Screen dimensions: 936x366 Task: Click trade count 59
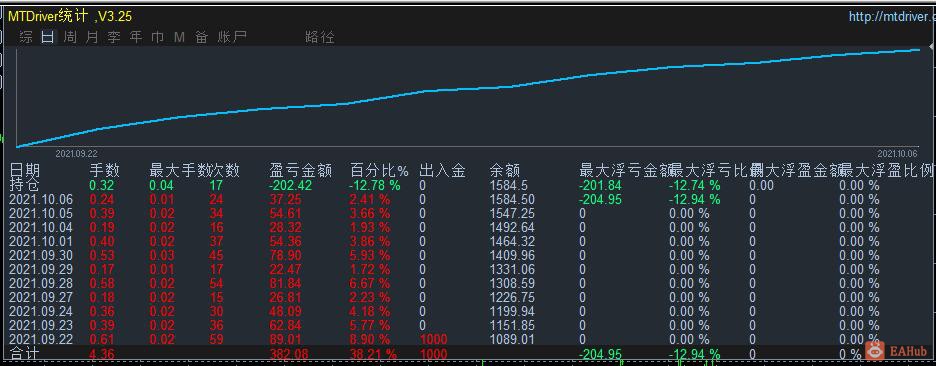(215, 339)
